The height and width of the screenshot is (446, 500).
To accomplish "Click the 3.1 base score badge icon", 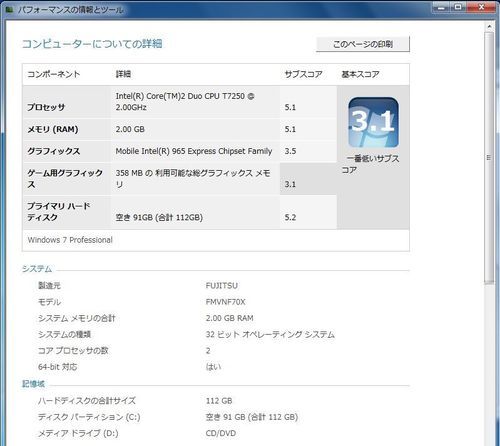I will tap(373, 122).
